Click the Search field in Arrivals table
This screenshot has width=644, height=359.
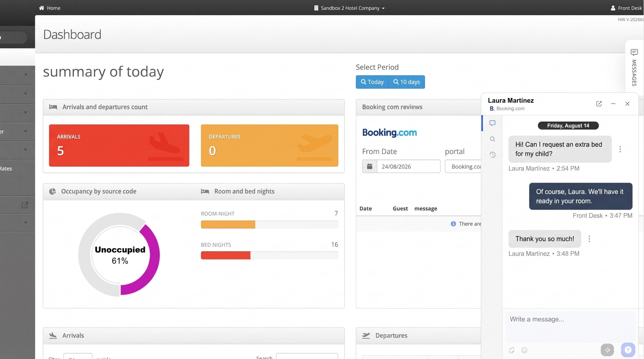pos(307,356)
